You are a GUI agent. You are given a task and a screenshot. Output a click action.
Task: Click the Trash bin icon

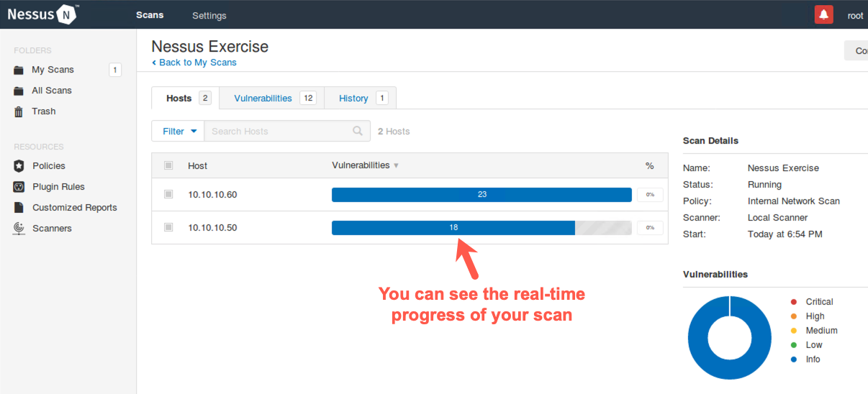click(x=19, y=112)
